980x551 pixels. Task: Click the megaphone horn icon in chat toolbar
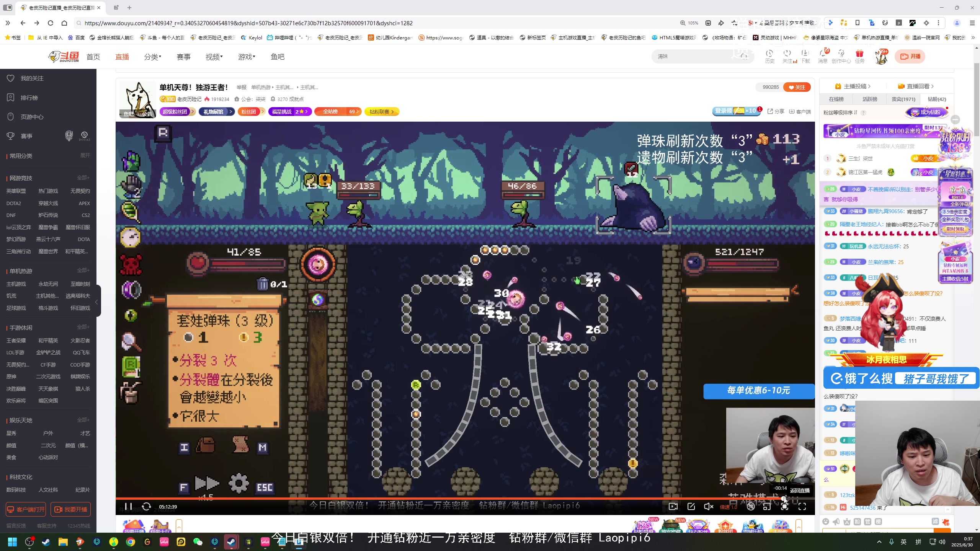tap(836, 522)
